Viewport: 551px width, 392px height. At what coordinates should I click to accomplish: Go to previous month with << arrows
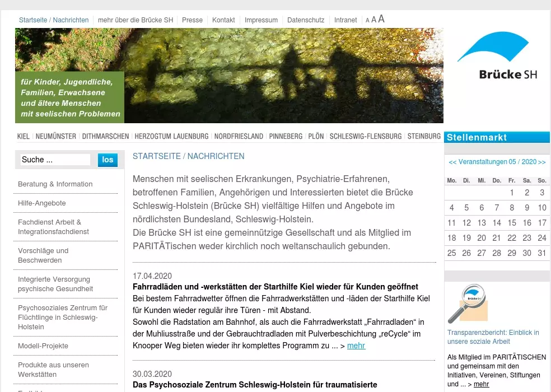[x=452, y=162]
